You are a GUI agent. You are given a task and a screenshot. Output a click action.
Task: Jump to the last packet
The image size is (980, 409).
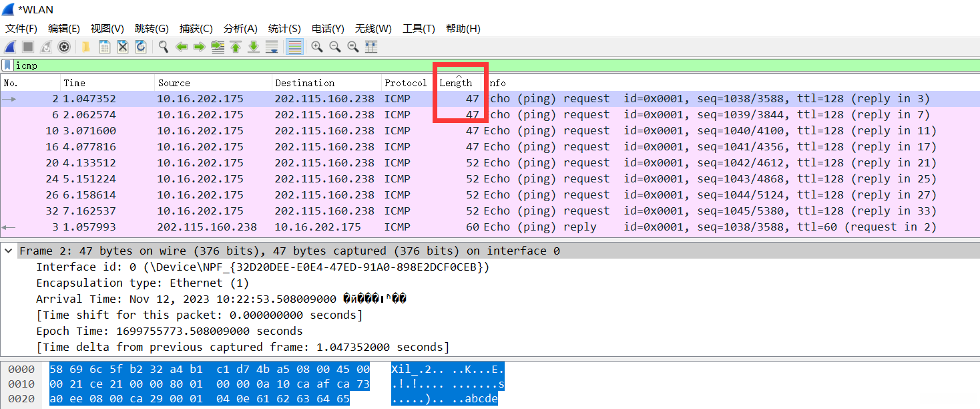point(254,47)
